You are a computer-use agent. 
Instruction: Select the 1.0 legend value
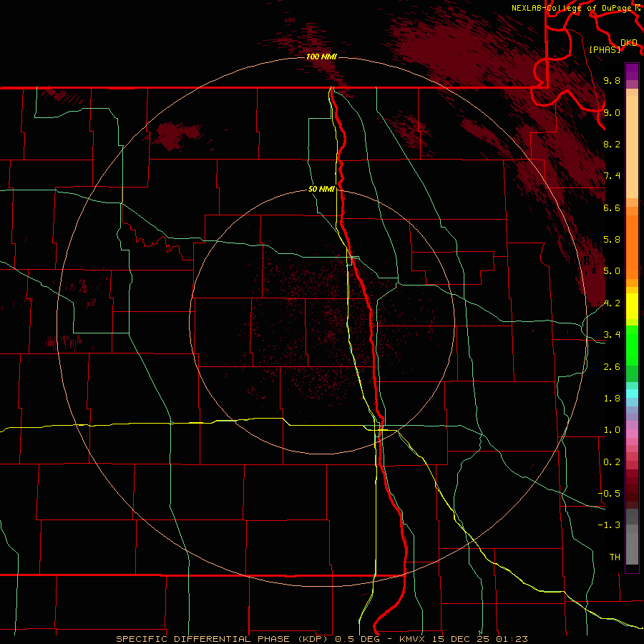pyautogui.click(x=612, y=430)
